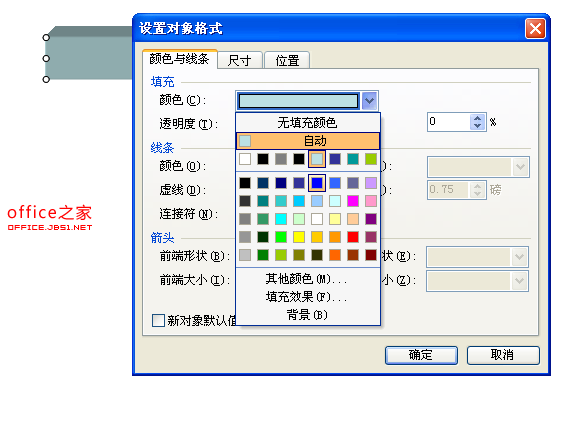Viewport: 584px width, 436px height.
Task: Click the middle selection handle of the shape
Action: (46, 58)
